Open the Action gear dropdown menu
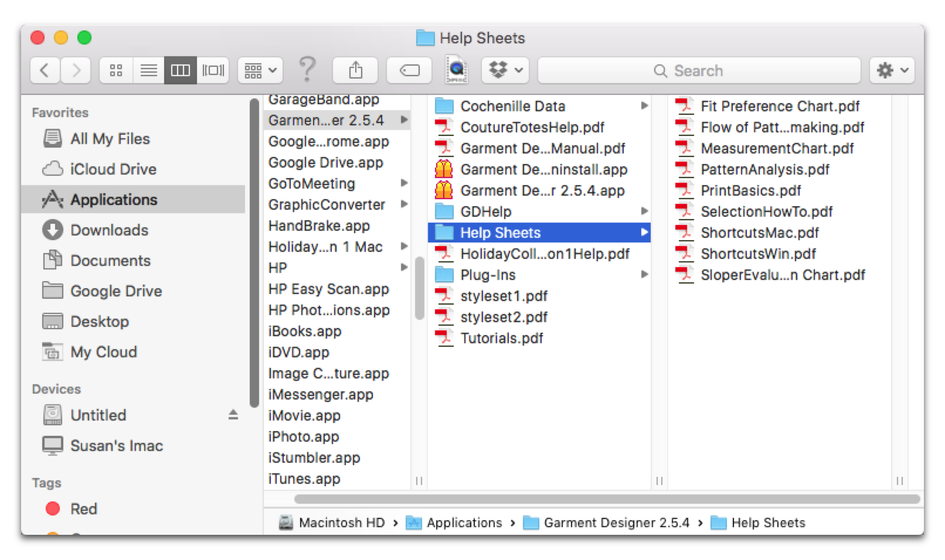The image size is (945, 560). coord(892,71)
